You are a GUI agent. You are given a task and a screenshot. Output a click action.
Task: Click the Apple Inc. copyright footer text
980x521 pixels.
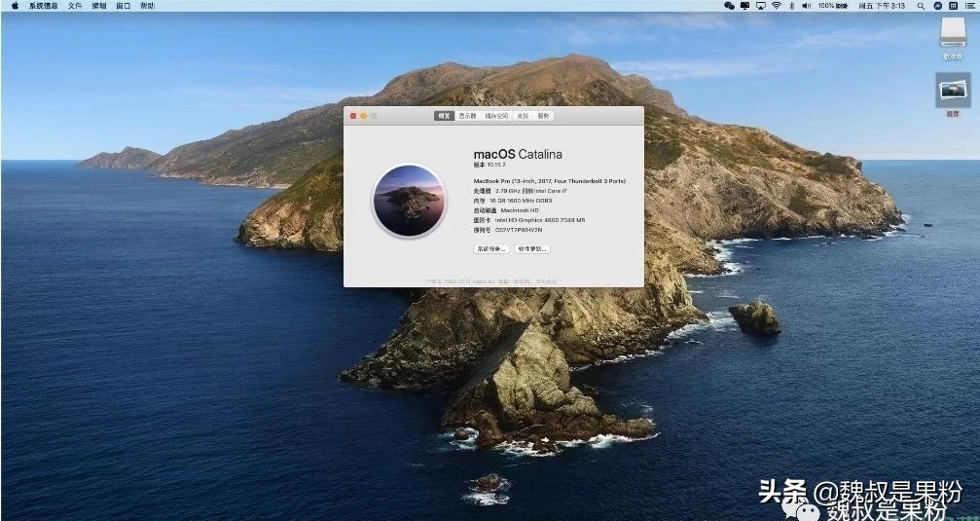pyautogui.click(x=491, y=282)
